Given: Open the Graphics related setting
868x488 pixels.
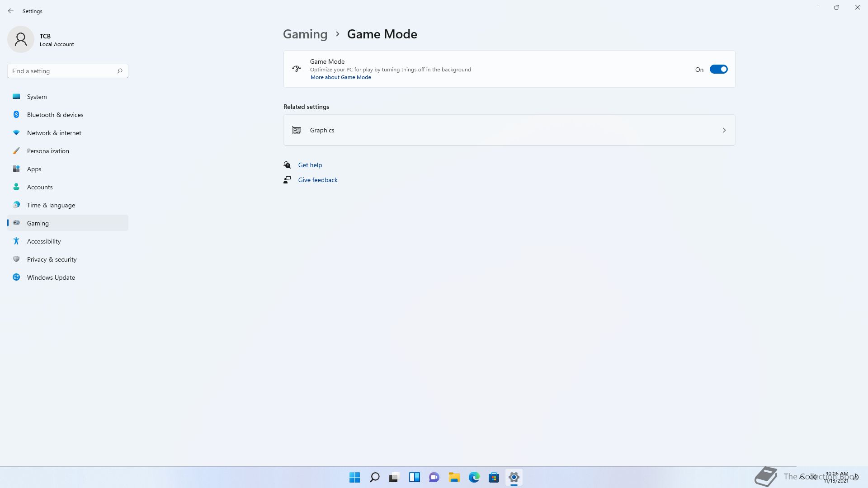Looking at the screenshot, I should coord(509,130).
